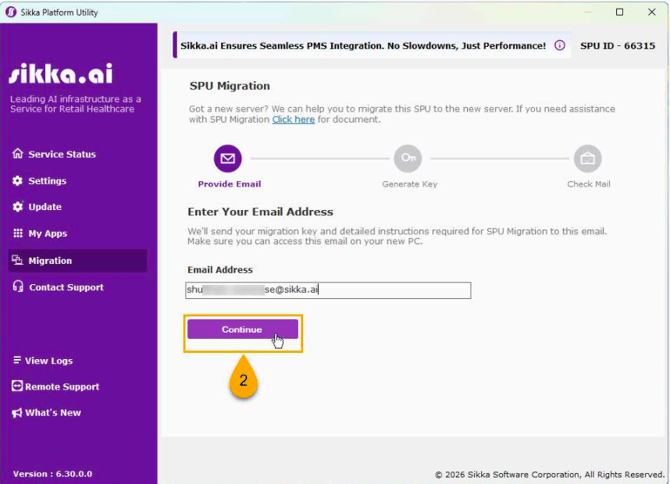
Task: Select the Generate Key step circle
Action: (x=407, y=158)
